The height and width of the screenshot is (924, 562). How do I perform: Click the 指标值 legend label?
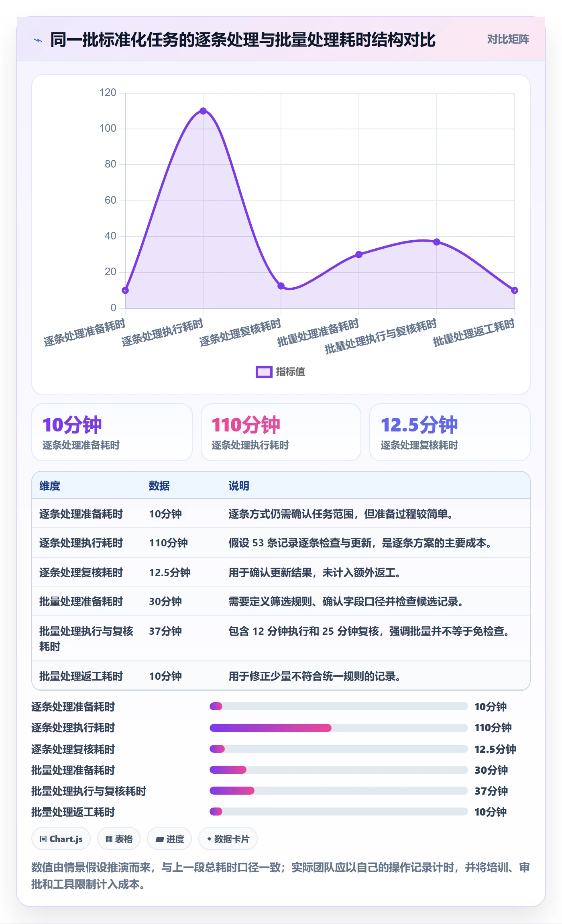coord(290,372)
